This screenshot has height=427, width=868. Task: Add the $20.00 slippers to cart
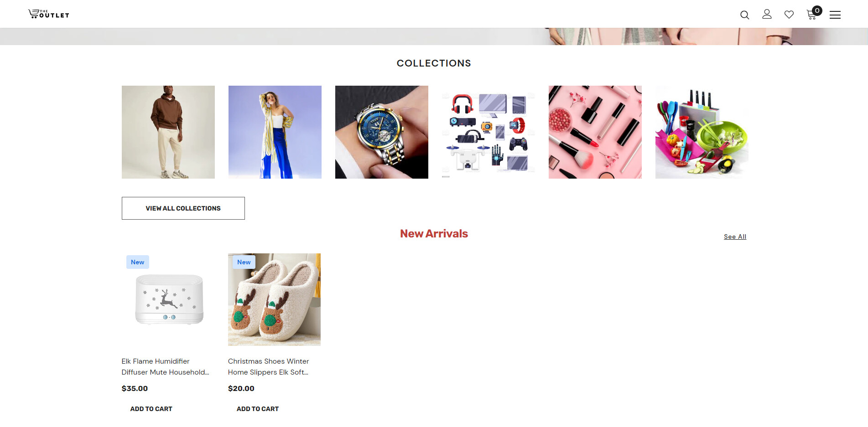(x=258, y=409)
